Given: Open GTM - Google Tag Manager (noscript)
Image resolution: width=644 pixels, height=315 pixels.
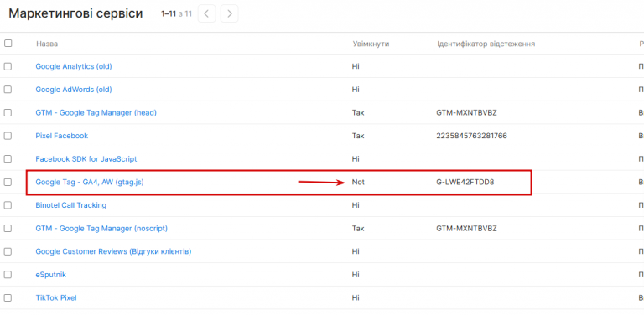Looking at the screenshot, I should pos(101,229).
